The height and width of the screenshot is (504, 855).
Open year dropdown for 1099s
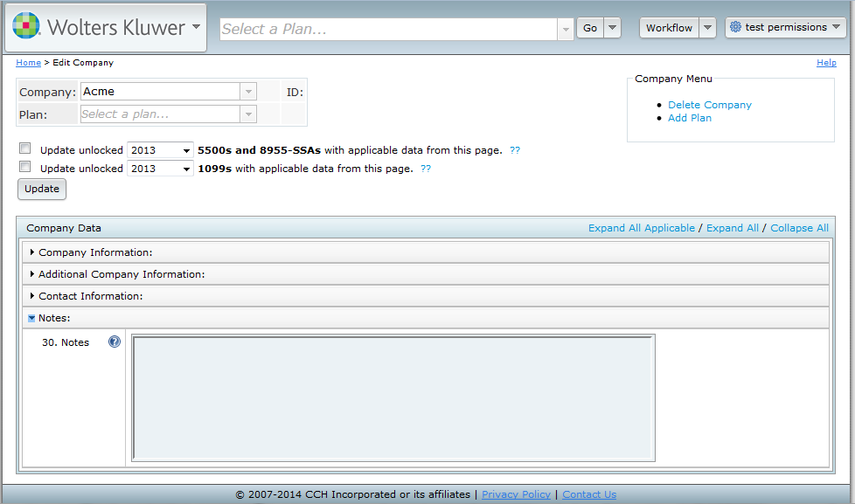[x=160, y=169]
